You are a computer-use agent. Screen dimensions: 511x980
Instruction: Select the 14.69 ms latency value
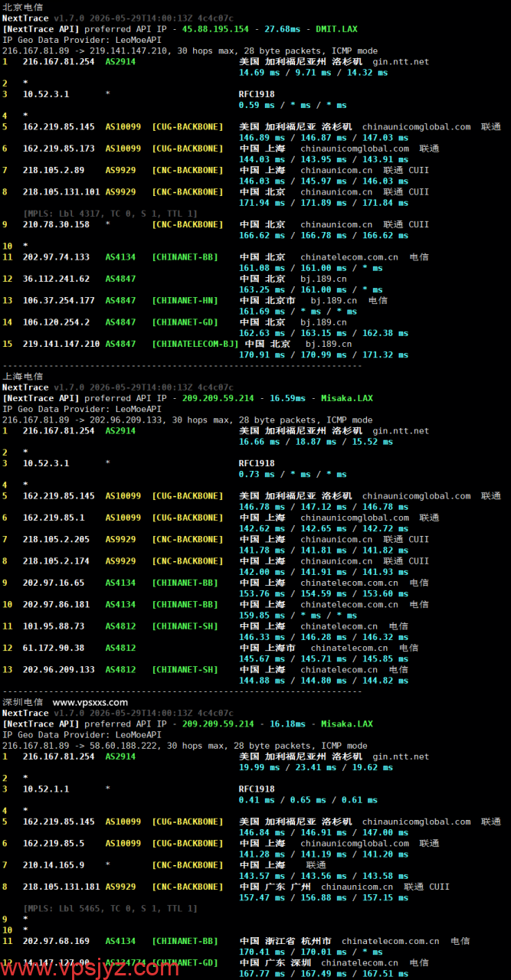pos(259,72)
